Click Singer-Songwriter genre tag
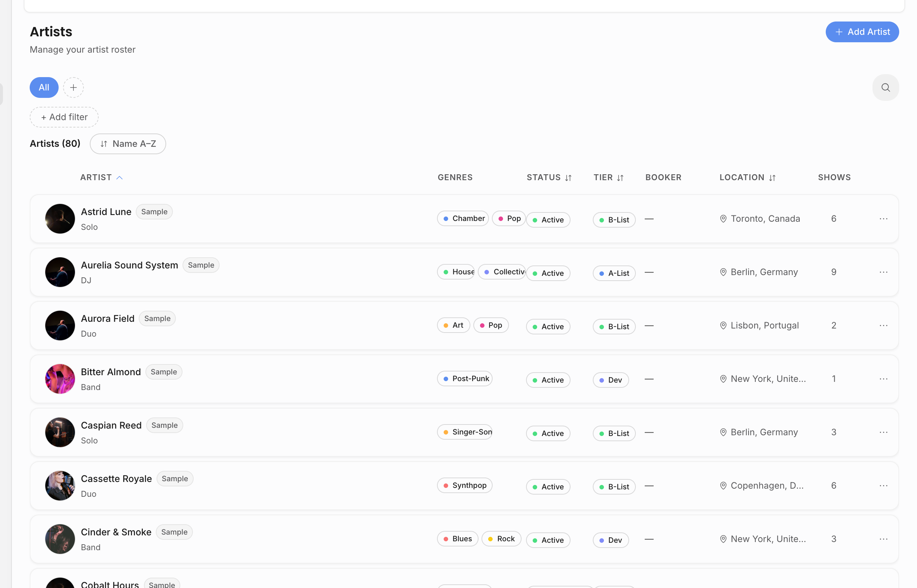This screenshot has width=917, height=588. coord(465,433)
